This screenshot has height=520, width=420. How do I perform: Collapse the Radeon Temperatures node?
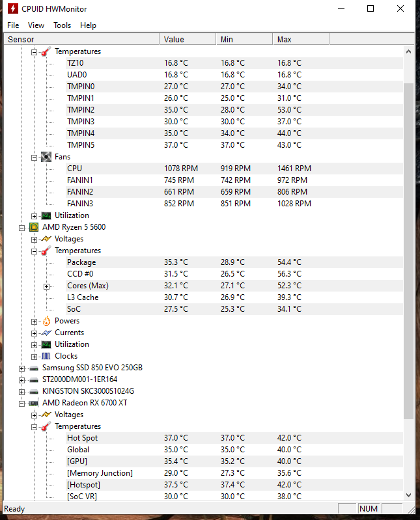click(34, 427)
